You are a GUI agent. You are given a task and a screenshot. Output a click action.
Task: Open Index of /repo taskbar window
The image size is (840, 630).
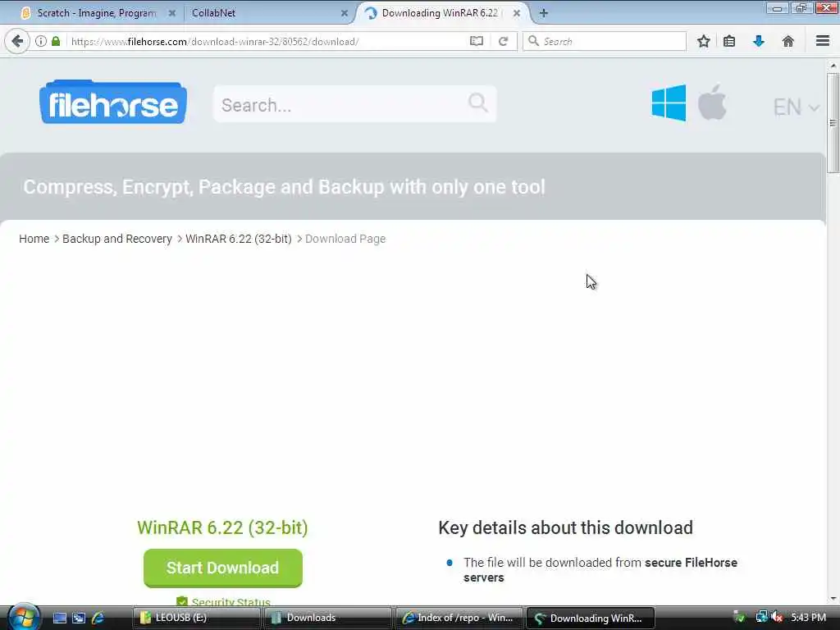click(x=459, y=618)
